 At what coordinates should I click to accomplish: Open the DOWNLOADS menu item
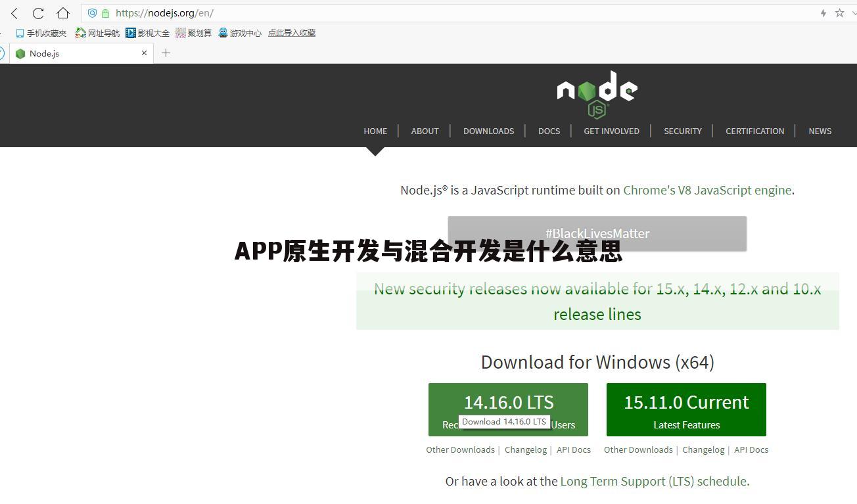(488, 131)
